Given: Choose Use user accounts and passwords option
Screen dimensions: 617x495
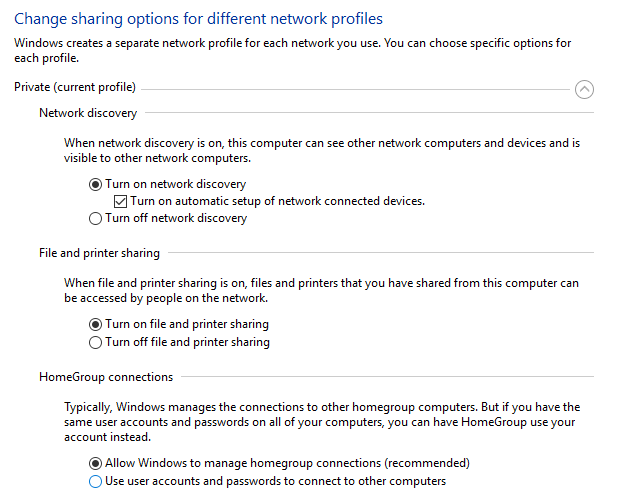Looking at the screenshot, I should point(96,481).
